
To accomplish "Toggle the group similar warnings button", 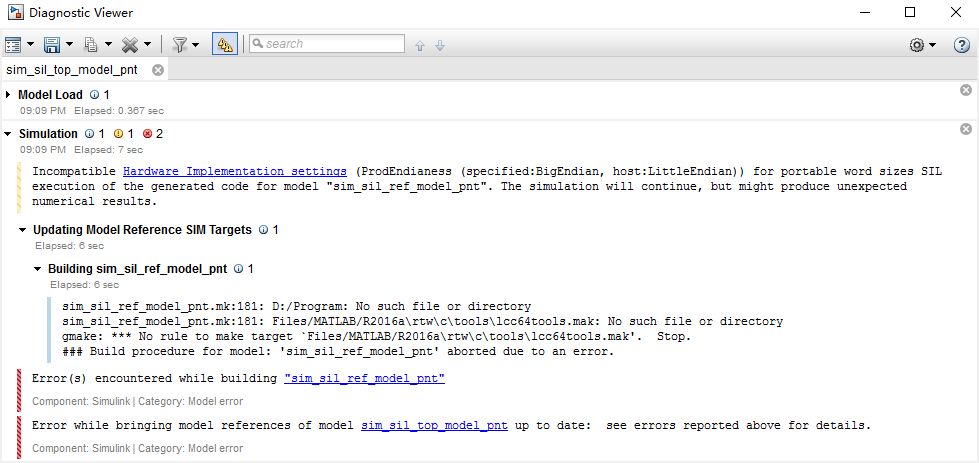I will [x=225, y=44].
